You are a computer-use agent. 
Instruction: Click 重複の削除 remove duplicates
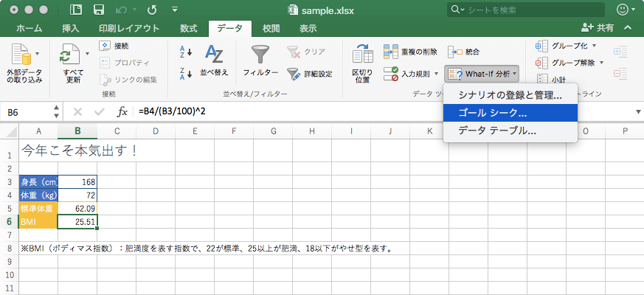[x=410, y=52]
